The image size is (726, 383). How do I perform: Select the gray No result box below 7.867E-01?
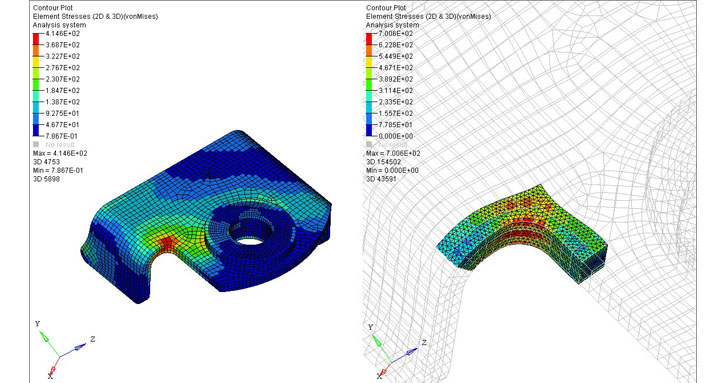click(x=36, y=144)
